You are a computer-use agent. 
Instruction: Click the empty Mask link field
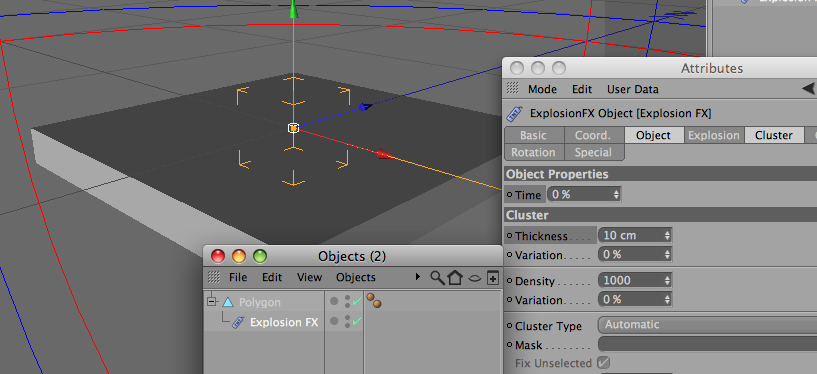707,344
